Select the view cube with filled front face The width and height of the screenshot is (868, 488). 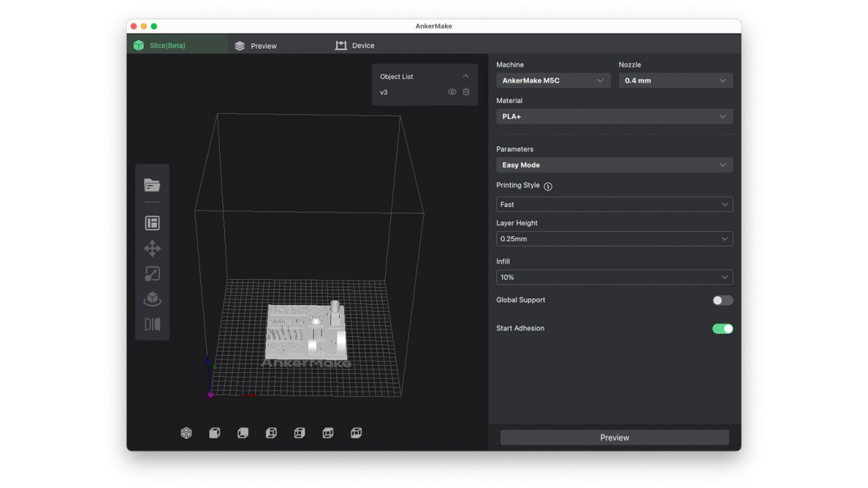(214, 432)
